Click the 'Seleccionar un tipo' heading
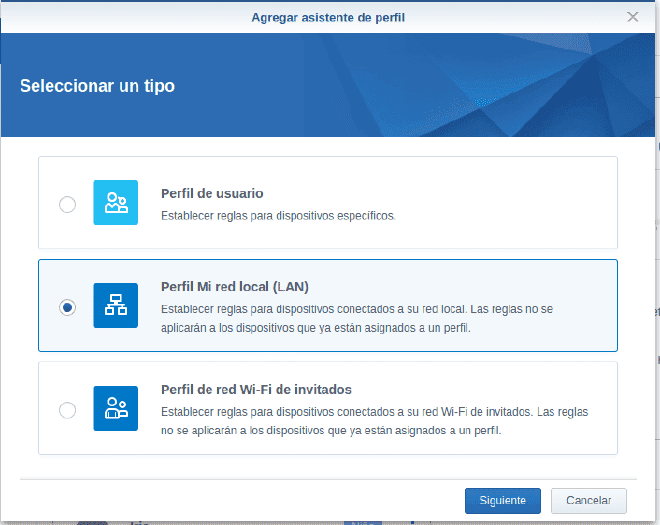This screenshot has width=660, height=525. [97, 86]
